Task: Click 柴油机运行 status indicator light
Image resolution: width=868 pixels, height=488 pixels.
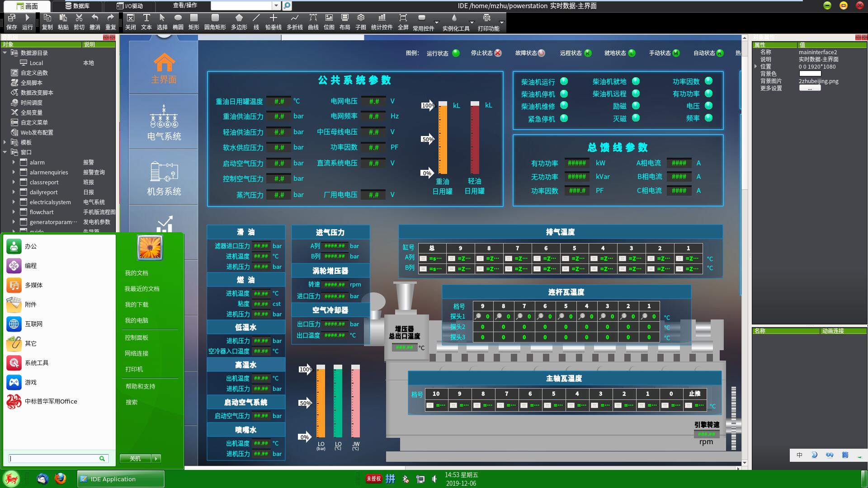Action: click(564, 81)
